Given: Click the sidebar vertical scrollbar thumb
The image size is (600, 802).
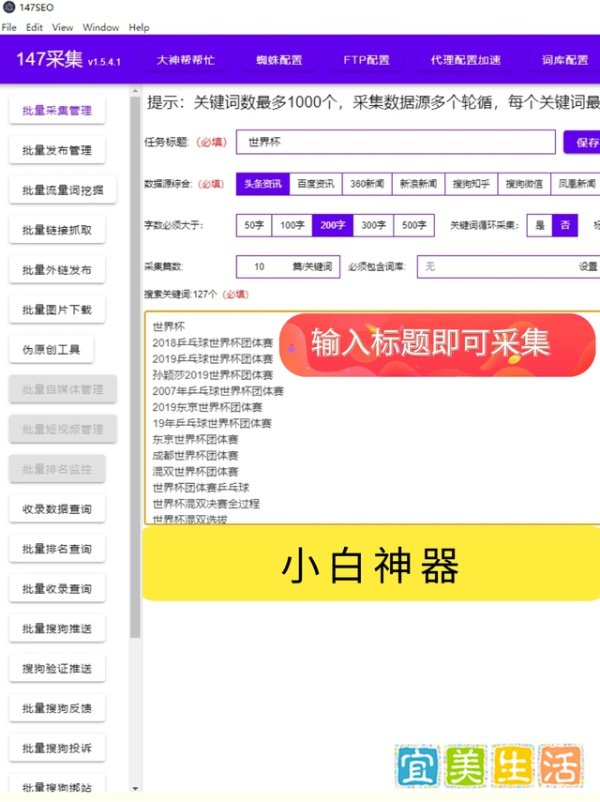Looking at the screenshot, I should [135, 367].
